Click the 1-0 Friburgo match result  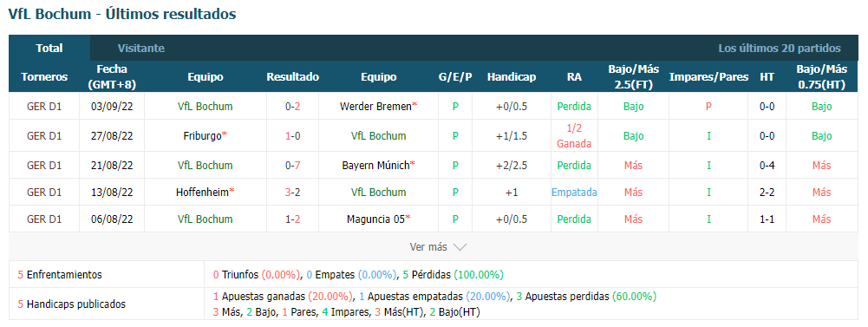click(x=293, y=135)
